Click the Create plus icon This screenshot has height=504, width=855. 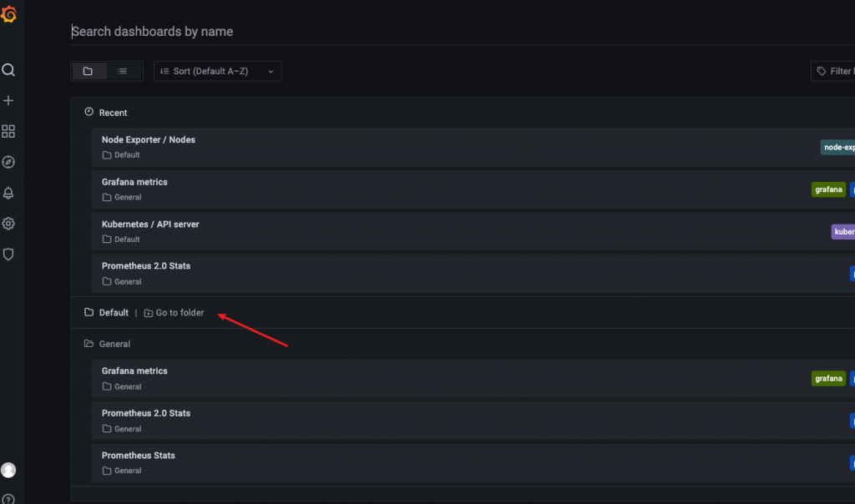pyautogui.click(x=8, y=101)
